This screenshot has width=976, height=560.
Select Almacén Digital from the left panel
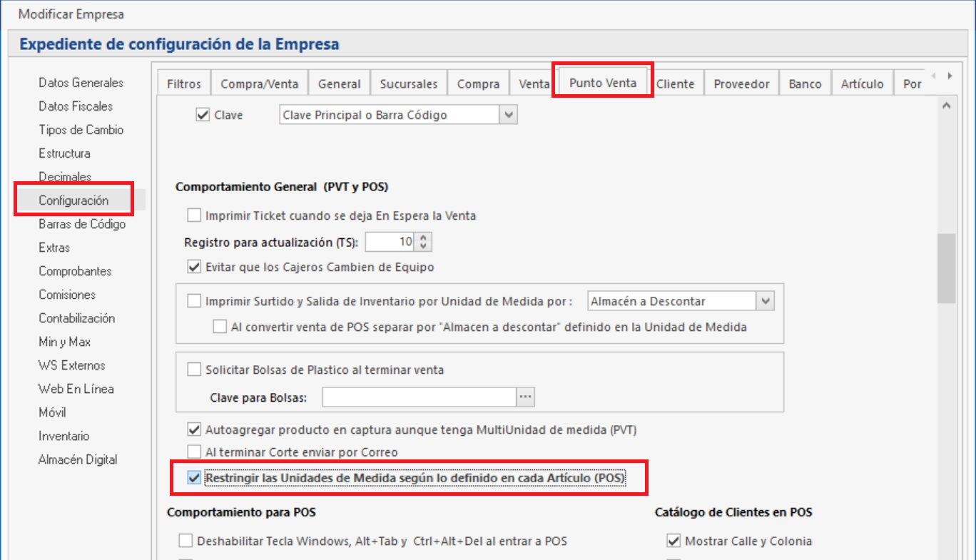click(x=78, y=459)
